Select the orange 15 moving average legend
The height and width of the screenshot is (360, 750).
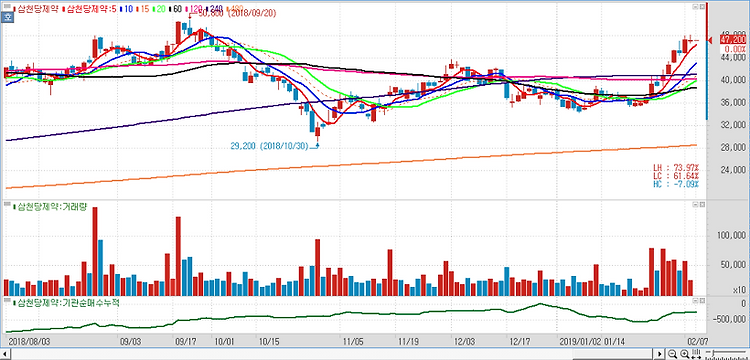[143, 9]
